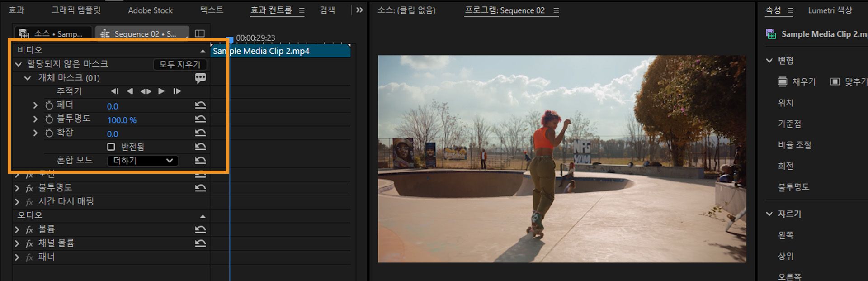Track selected mask backward one frame
Image resolution: width=868 pixels, height=281 pixels.
click(x=115, y=91)
